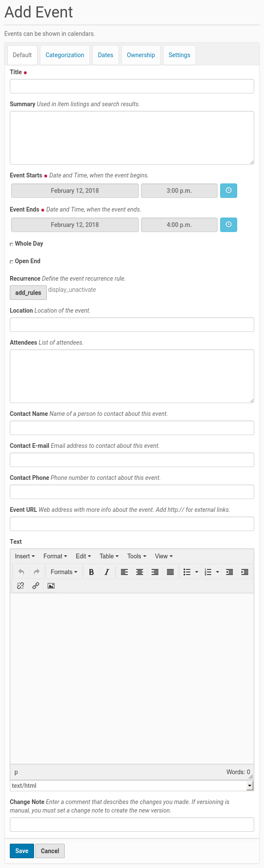Enable the Open End checkbox
Viewport: 264px width, 868px height.
[11, 262]
